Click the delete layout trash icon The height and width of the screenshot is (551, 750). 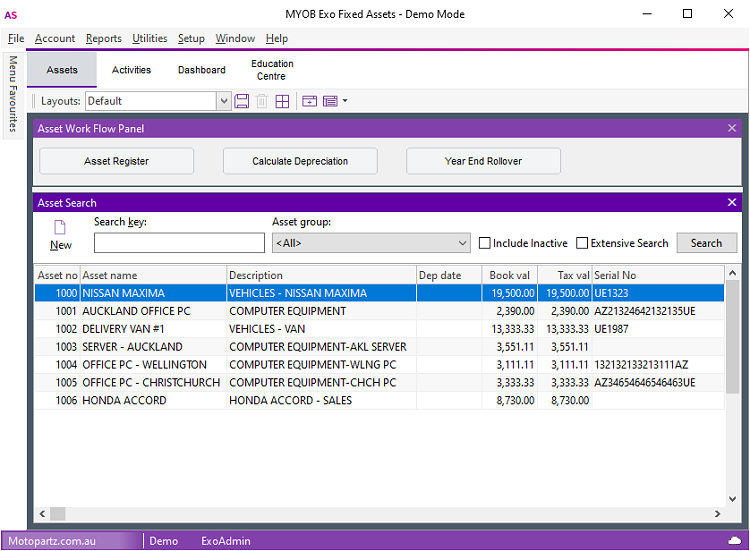[262, 101]
